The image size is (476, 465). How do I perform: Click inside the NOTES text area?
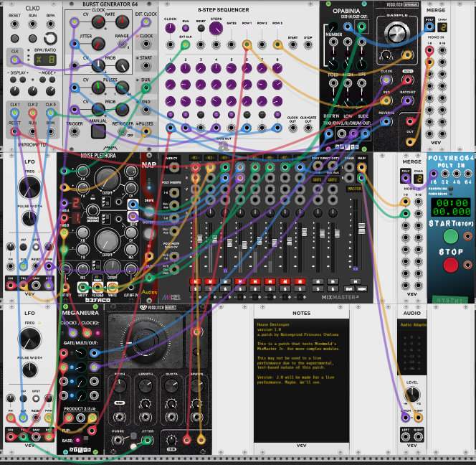[x=301, y=381]
